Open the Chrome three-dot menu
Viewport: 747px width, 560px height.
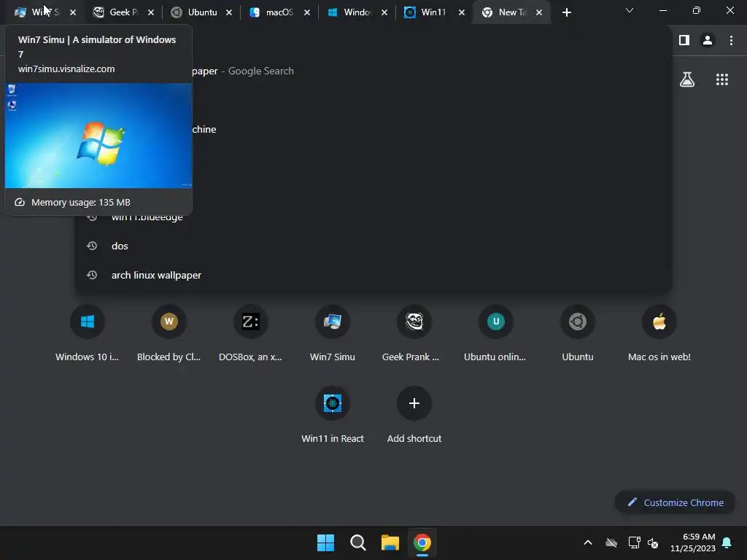pos(731,41)
